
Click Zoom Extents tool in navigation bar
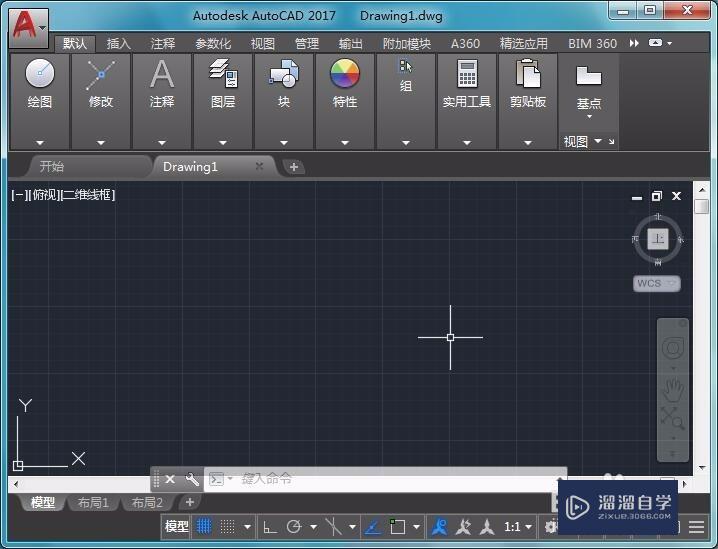point(673,418)
